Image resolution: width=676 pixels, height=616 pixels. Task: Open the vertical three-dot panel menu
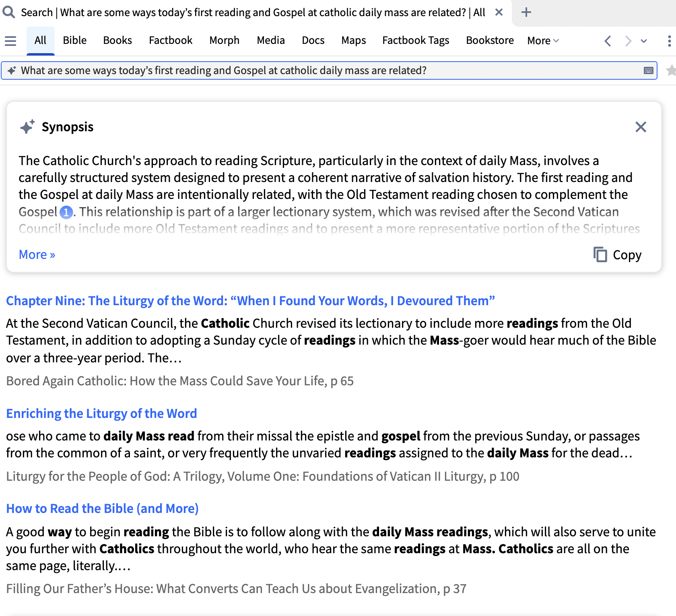[x=669, y=41]
